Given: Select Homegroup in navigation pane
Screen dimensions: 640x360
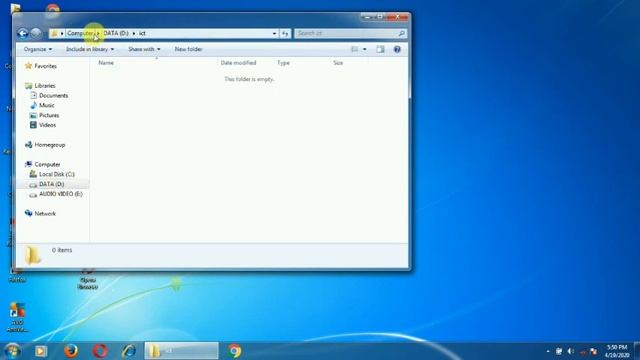Looking at the screenshot, I should click(x=50, y=145).
